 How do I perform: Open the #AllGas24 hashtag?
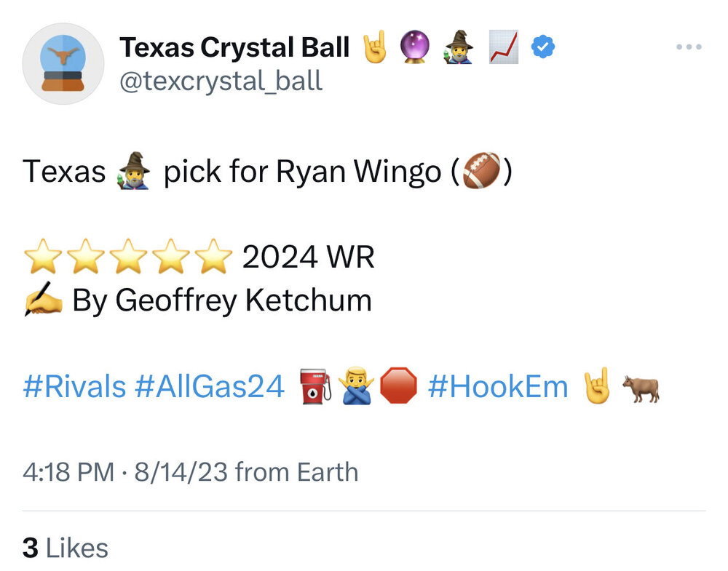point(210,387)
